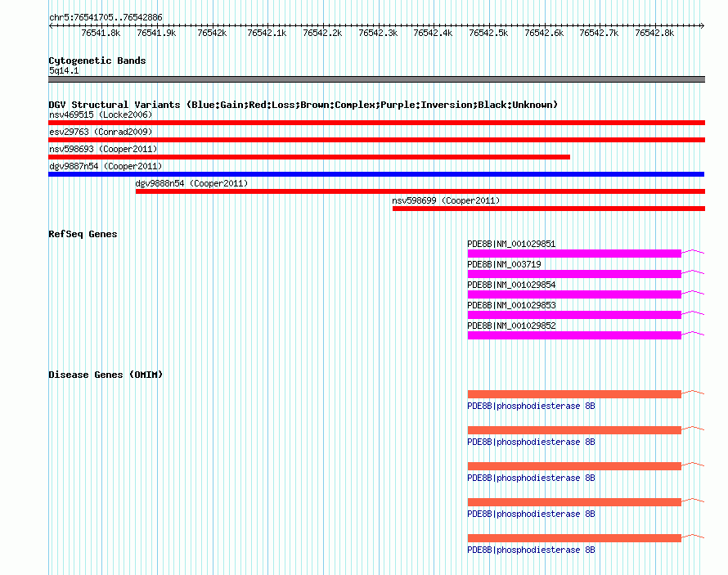This screenshot has width=728, height=575.
Task: Click the 76542.6k ruler tick label
Action: coord(544,33)
